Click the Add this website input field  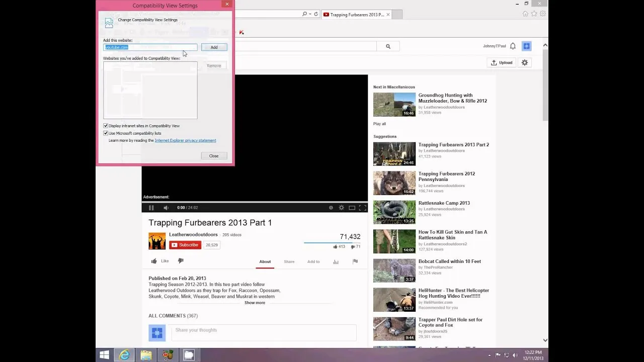coord(150,47)
